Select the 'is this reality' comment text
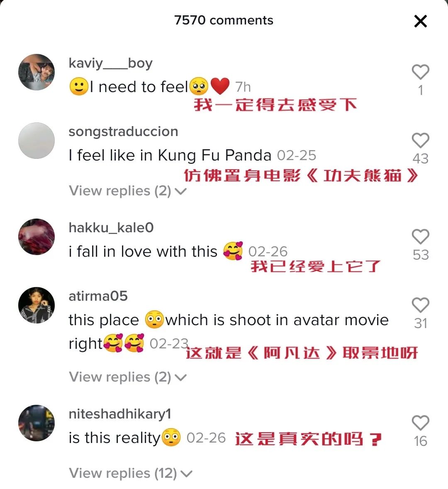The width and height of the screenshot is (448, 489). click(x=114, y=438)
